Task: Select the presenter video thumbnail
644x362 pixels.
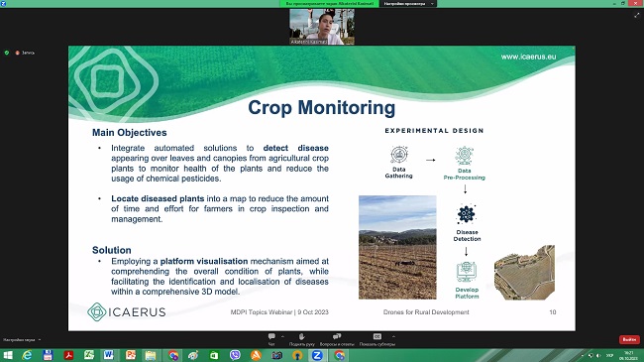Action: [322, 27]
